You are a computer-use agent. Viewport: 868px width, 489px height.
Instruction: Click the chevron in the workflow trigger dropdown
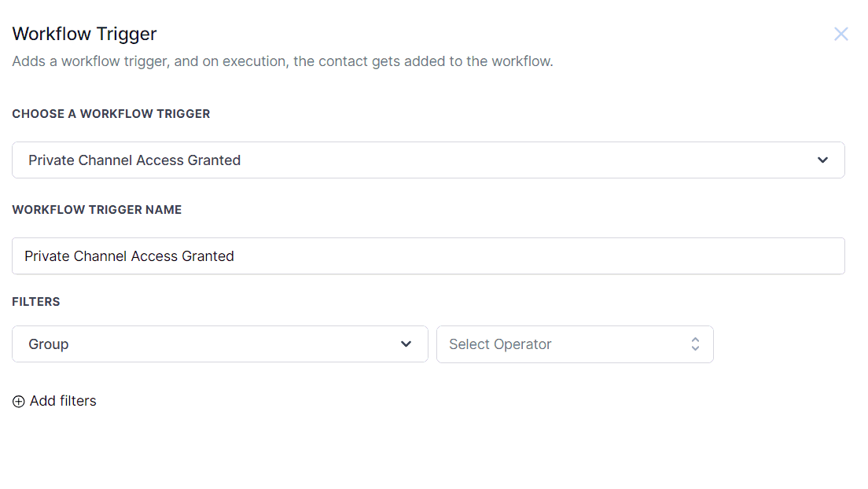pyautogui.click(x=822, y=160)
